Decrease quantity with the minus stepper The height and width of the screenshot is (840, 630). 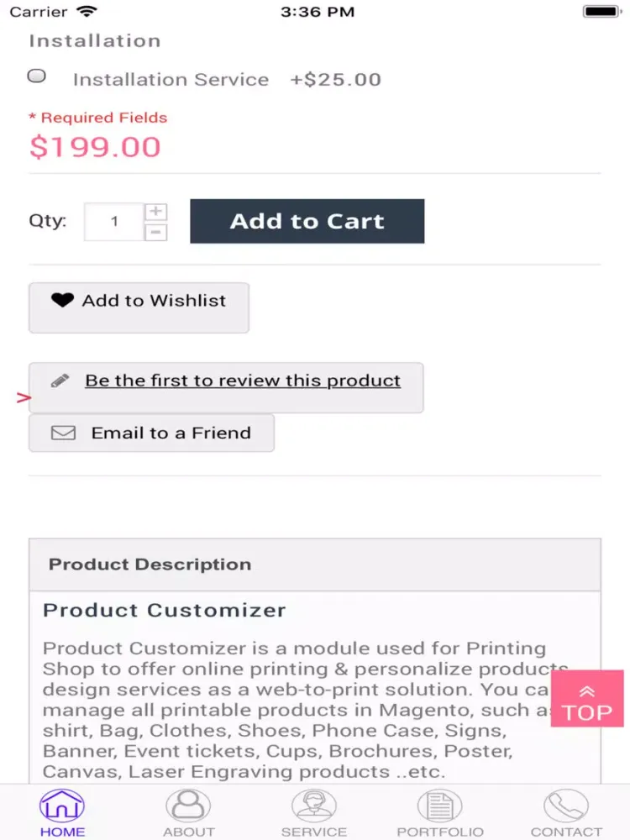click(156, 233)
